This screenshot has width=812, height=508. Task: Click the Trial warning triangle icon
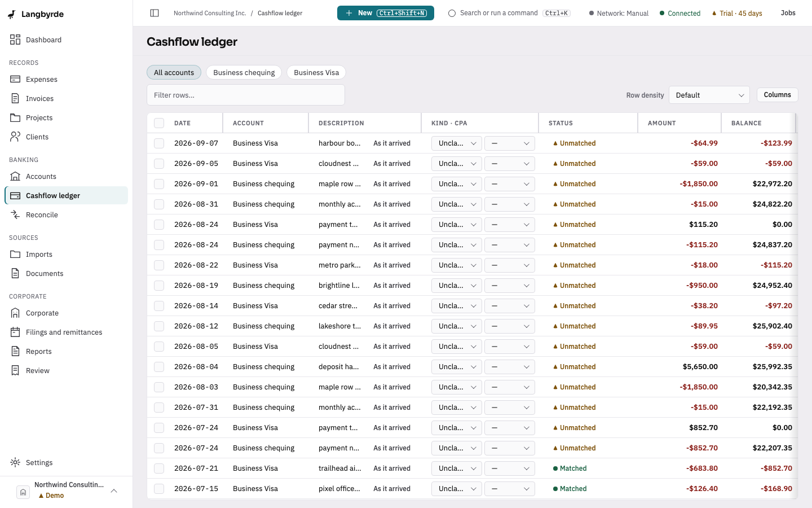coord(714,13)
